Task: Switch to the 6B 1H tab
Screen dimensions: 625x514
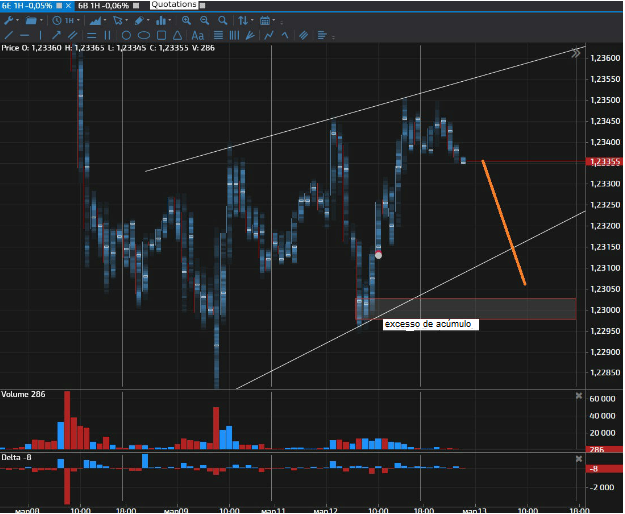Action: (x=104, y=5)
